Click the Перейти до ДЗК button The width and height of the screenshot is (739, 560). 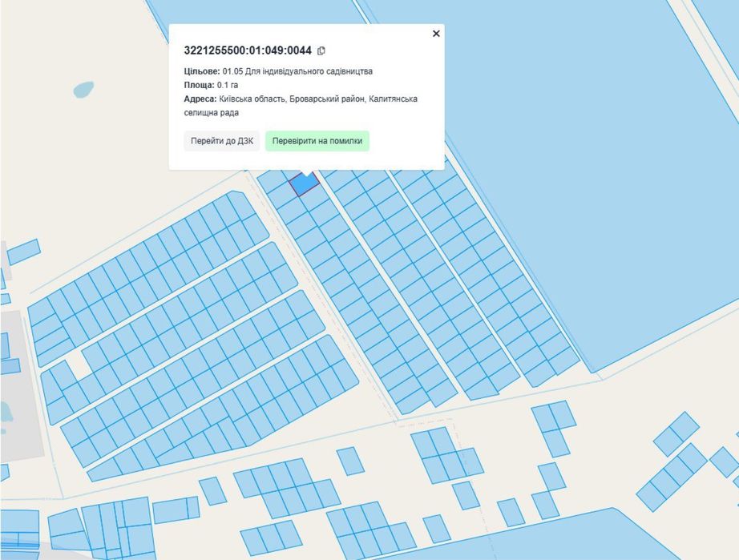(x=222, y=141)
